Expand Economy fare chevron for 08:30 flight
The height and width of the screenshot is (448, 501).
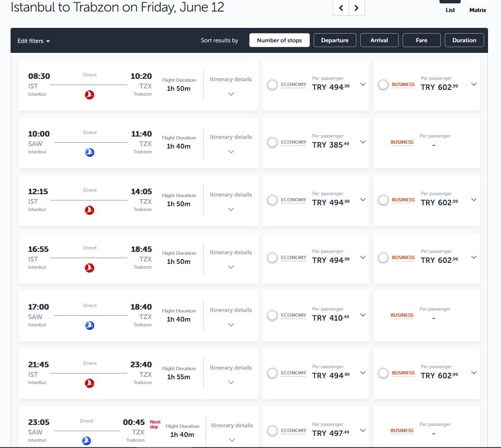(x=363, y=85)
